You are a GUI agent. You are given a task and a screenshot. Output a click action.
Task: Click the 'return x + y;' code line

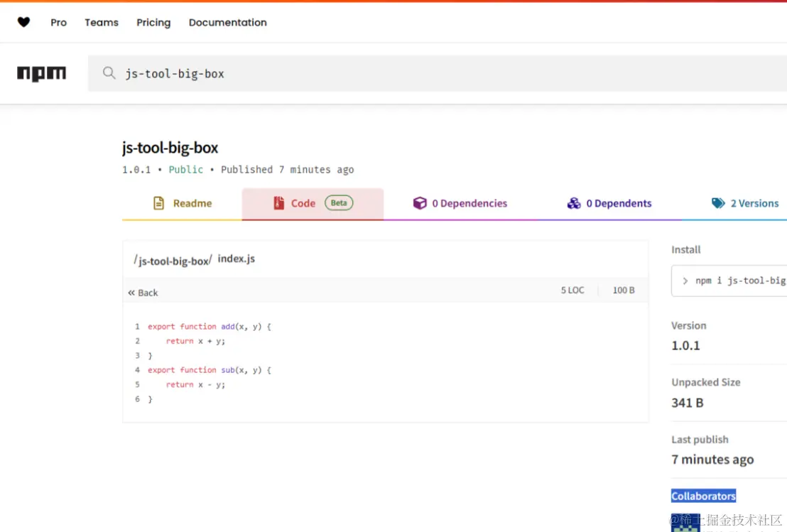click(x=196, y=341)
